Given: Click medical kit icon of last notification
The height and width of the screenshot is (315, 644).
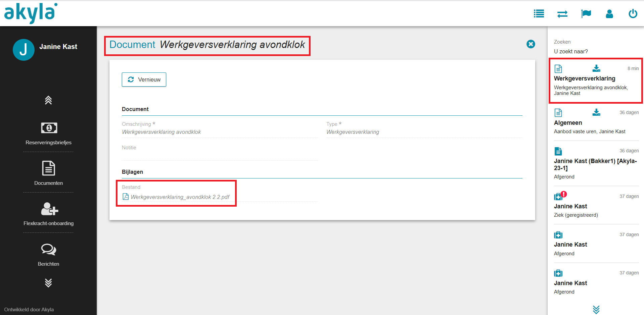Looking at the screenshot, I should coord(558,273).
